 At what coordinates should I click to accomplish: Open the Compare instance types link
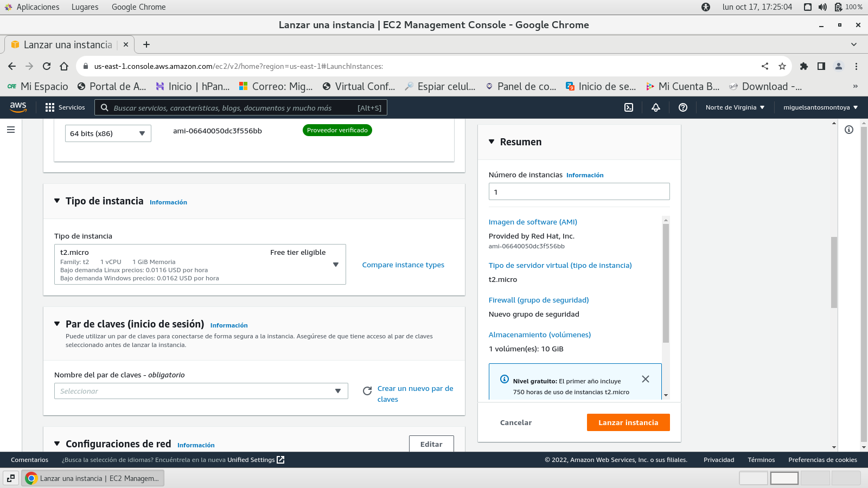coord(403,265)
